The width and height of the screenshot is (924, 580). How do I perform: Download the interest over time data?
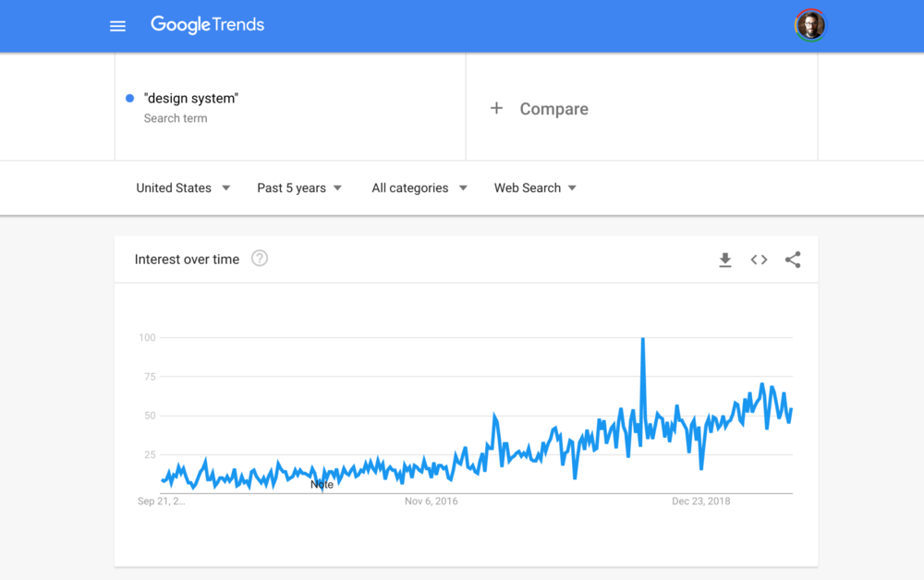tap(725, 260)
